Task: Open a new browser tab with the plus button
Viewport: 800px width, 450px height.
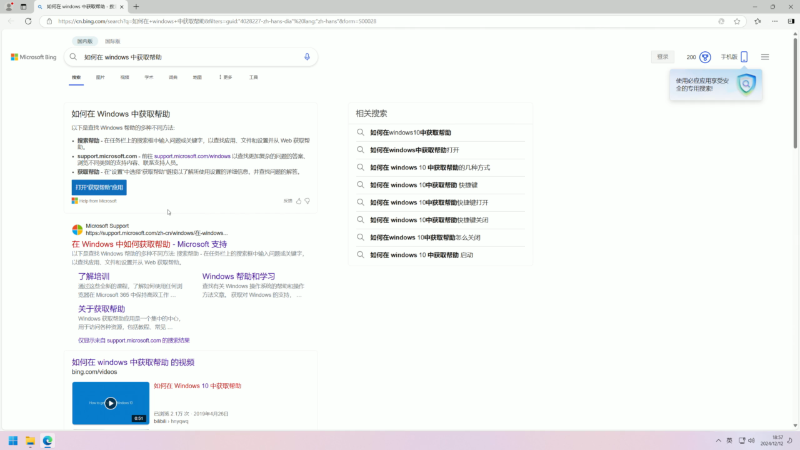Action: pos(136,7)
